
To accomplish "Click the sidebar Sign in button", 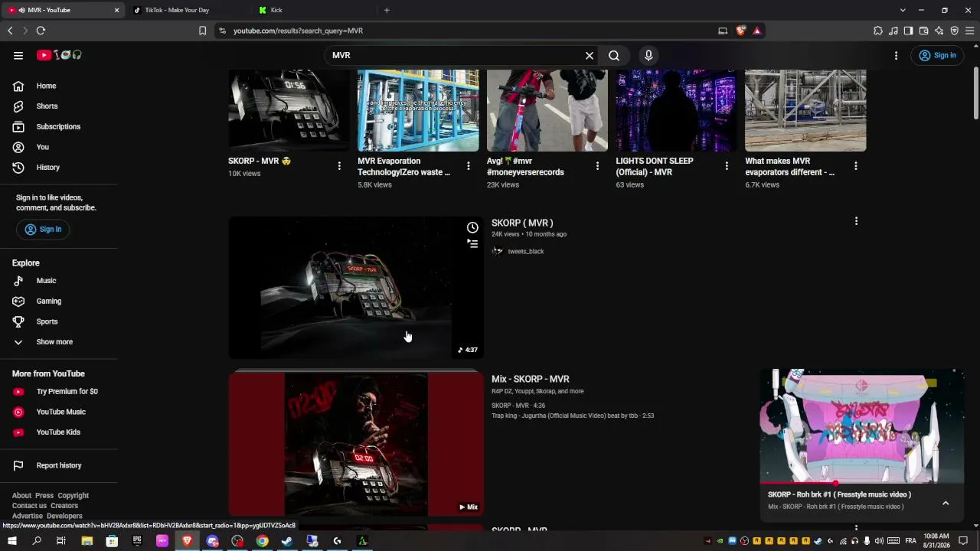I will pyautogui.click(x=43, y=230).
